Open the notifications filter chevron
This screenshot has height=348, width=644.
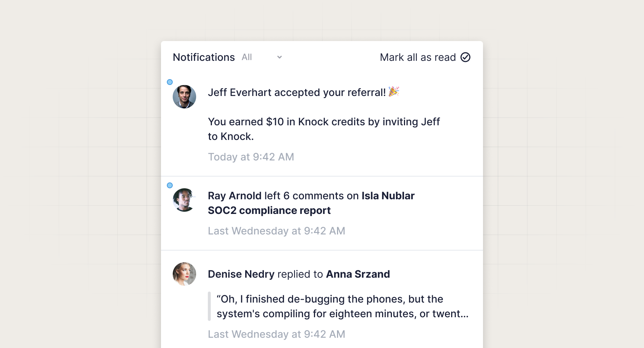pyautogui.click(x=280, y=57)
